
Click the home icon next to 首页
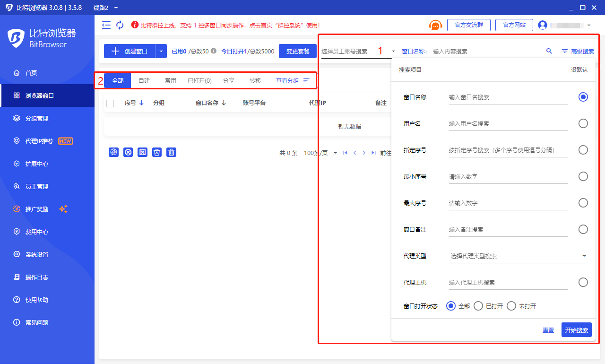tap(17, 73)
